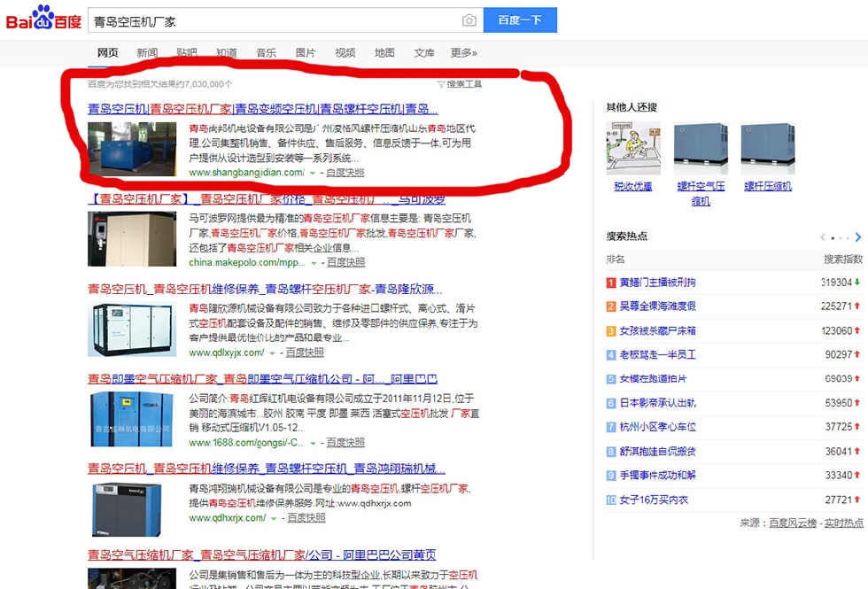Click the 税收优惠 cartoon thumbnail
This screenshot has width=868, height=589.
(633, 149)
